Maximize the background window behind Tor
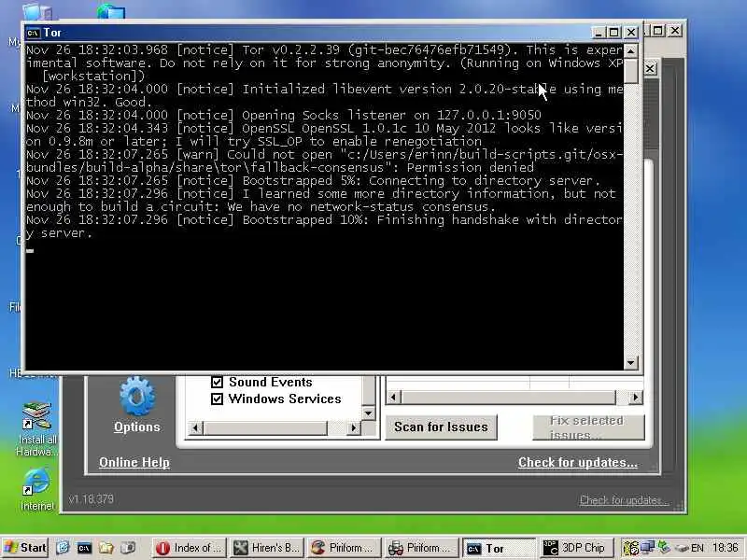747x560 pixels. (658, 31)
